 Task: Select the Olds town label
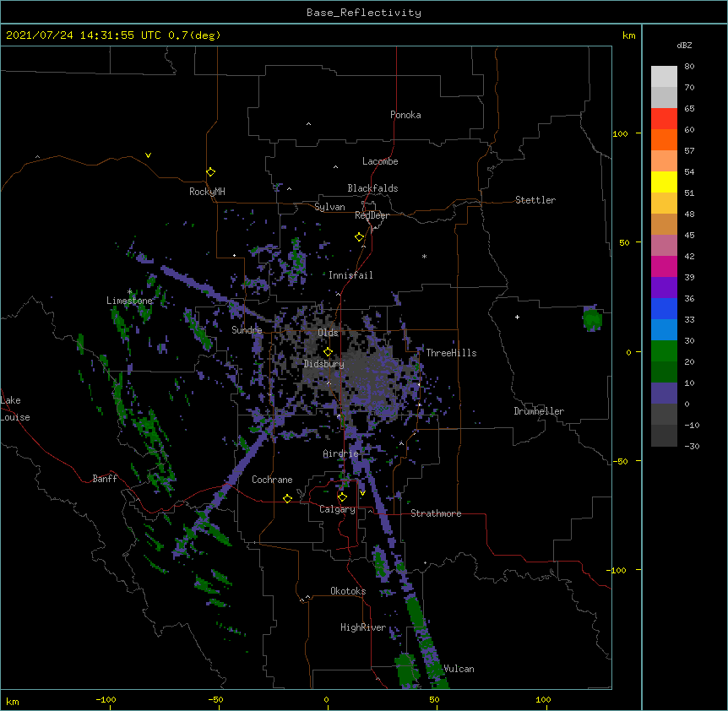(328, 333)
